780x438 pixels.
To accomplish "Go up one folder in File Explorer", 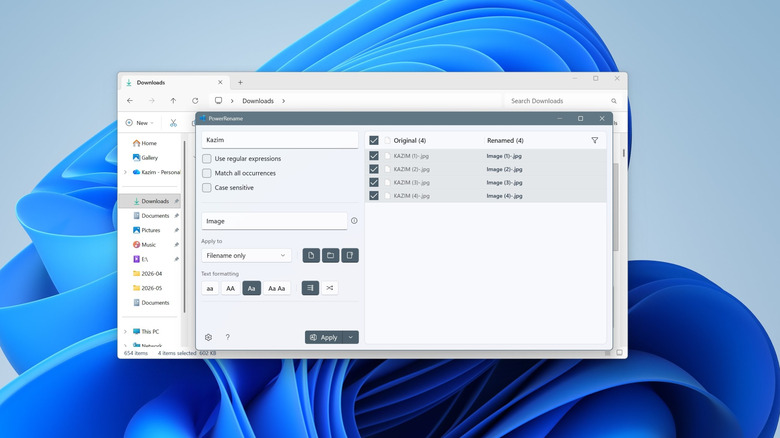I will [x=173, y=101].
